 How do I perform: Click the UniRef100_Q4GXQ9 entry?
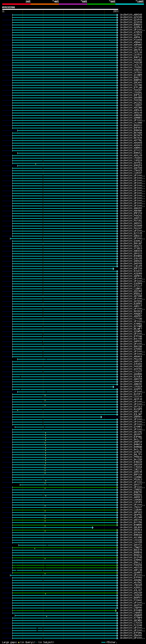point(131,593)
